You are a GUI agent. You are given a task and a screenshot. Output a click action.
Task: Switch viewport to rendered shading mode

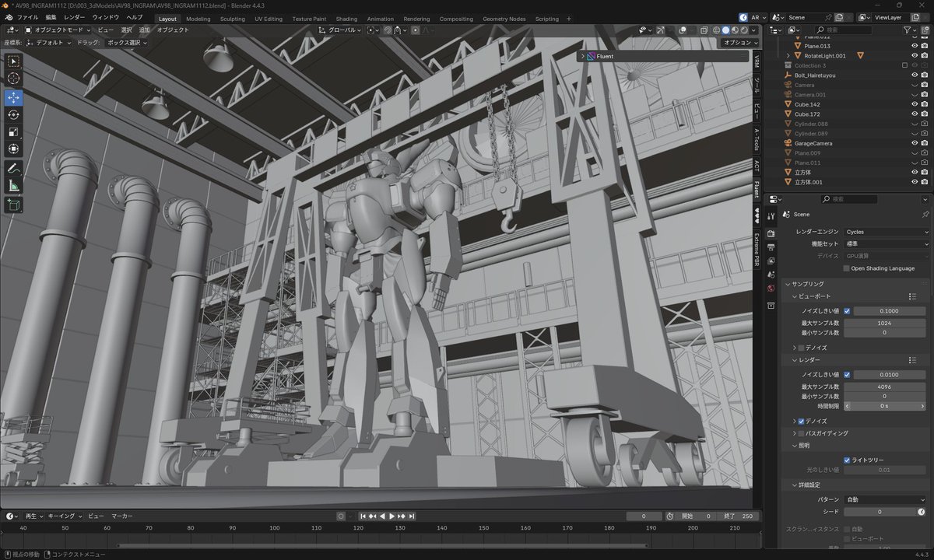pyautogui.click(x=744, y=30)
